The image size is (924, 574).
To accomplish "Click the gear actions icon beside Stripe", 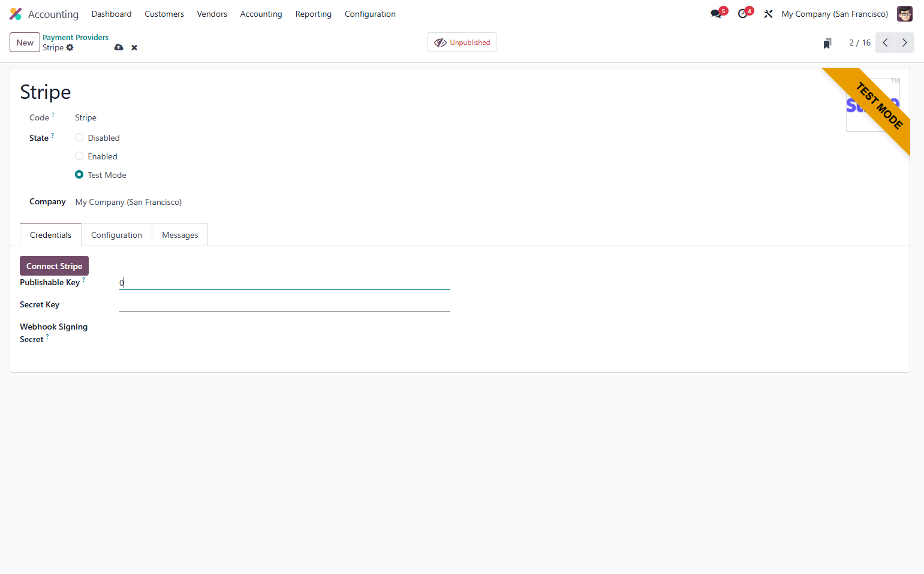I will (70, 47).
